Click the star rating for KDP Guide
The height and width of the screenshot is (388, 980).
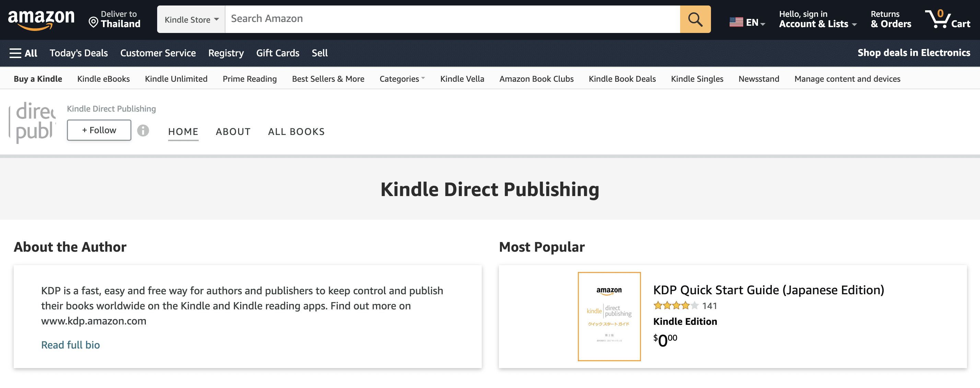676,305
